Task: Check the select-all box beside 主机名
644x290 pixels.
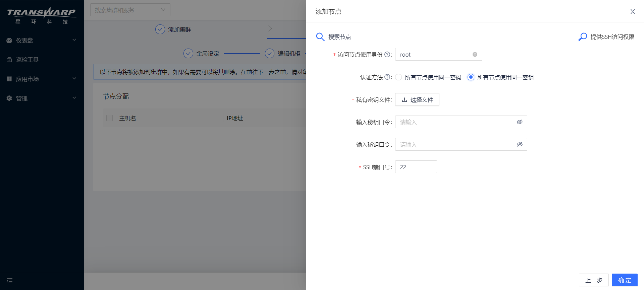Action: [109, 118]
